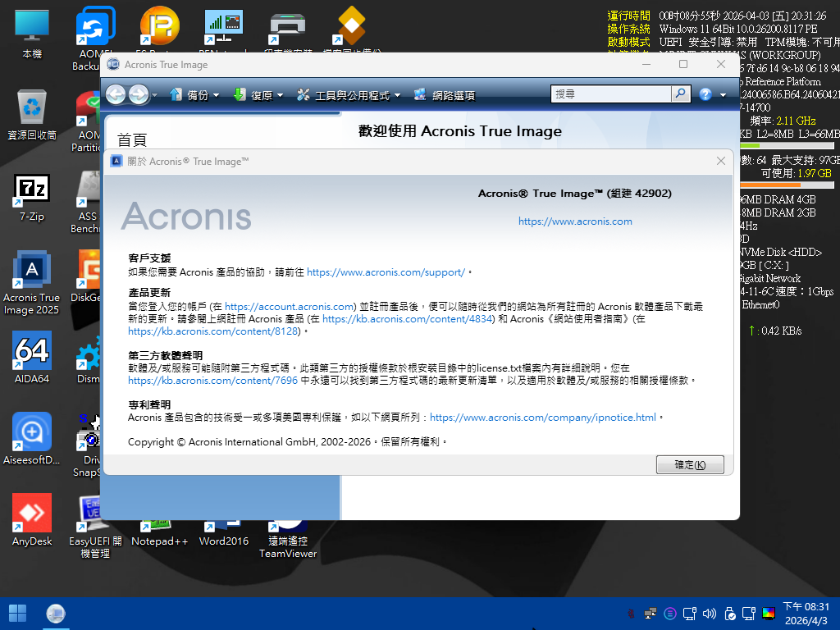
Task: Click the blue Help question mark icon
Action: point(705,94)
